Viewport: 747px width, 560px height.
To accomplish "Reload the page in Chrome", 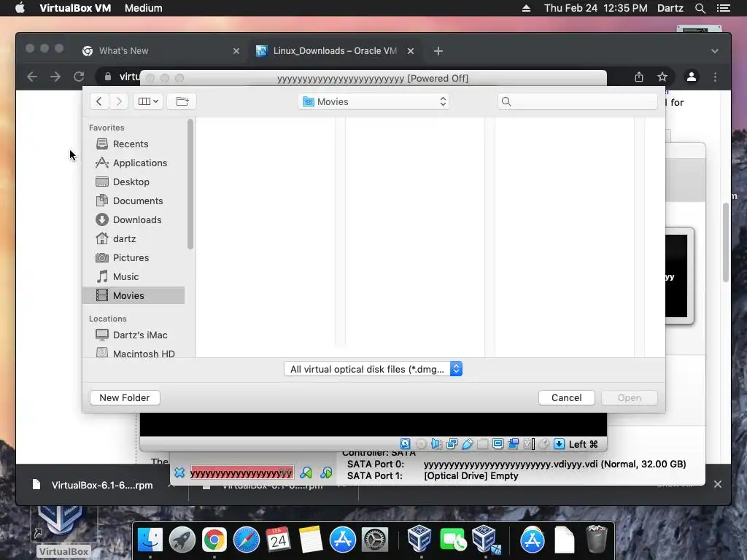I will tap(79, 77).
